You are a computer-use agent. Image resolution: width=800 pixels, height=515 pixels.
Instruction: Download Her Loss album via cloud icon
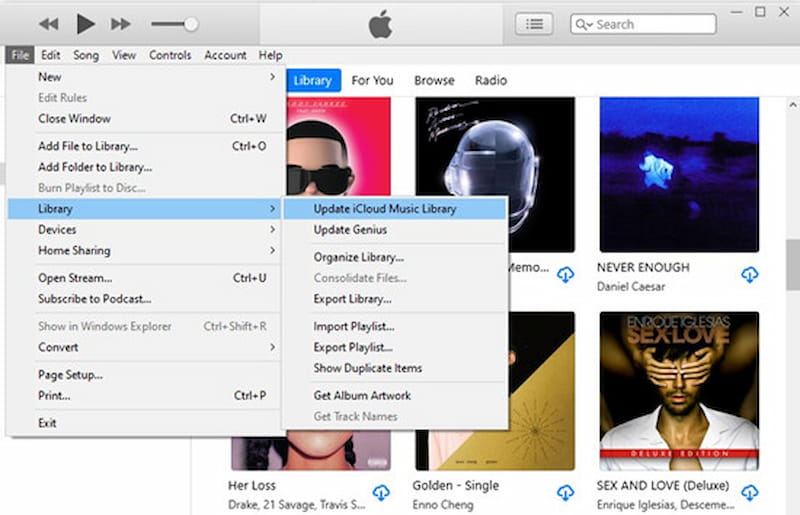[381, 493]
